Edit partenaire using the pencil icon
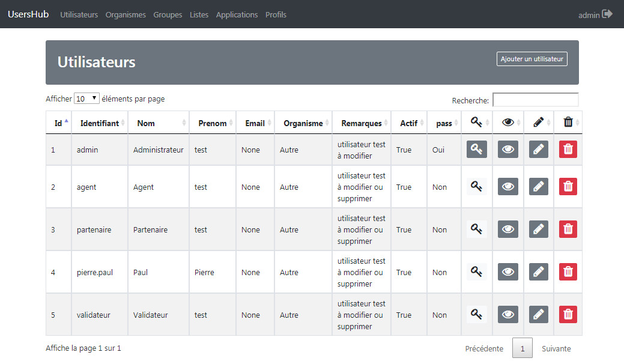Image resolution: width=624 pixels, height=364 pixels. 538,229
